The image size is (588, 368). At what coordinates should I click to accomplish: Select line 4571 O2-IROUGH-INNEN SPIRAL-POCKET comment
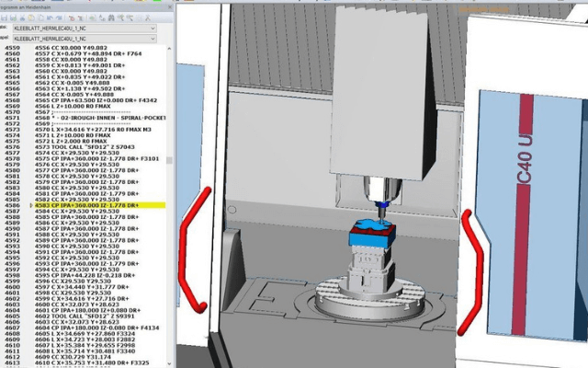coord(92,118)
